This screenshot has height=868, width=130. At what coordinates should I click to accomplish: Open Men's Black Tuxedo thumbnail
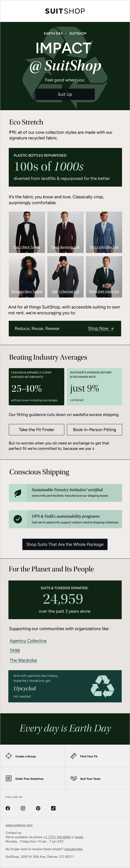[x=27, y=232]
